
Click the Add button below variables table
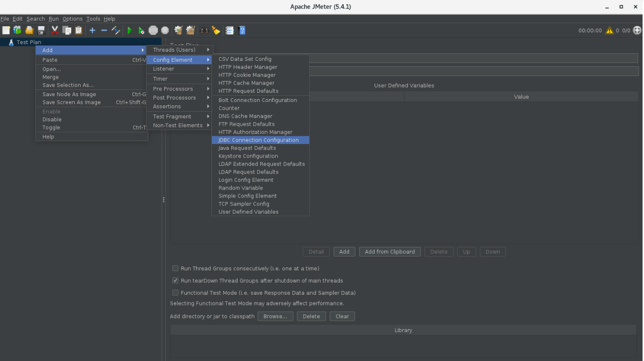[344, 252]
